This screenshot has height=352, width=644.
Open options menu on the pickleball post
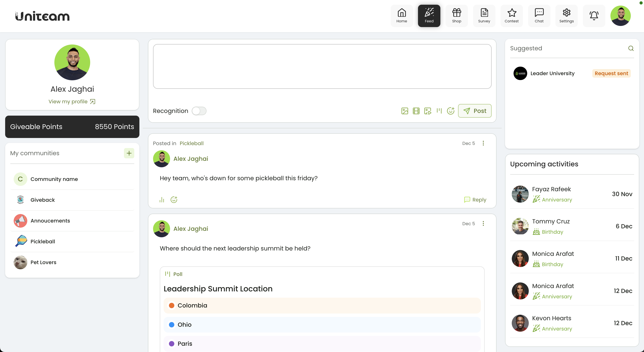pyautogui.click(x=483, y=143)
